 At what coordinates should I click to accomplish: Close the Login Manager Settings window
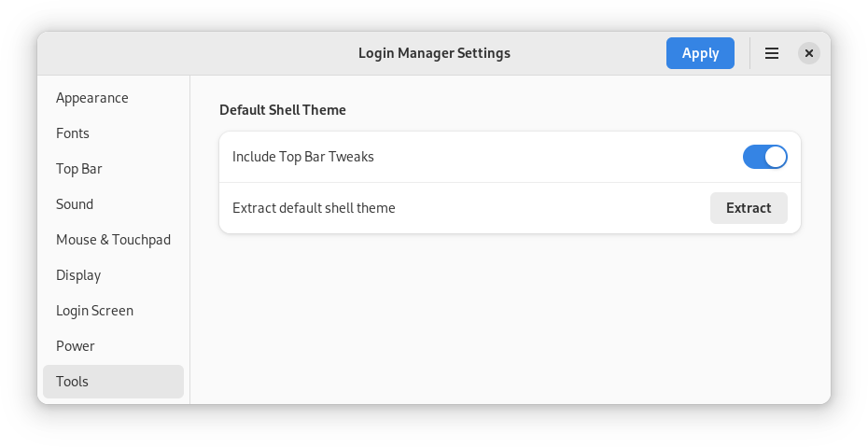click(809, 53)
